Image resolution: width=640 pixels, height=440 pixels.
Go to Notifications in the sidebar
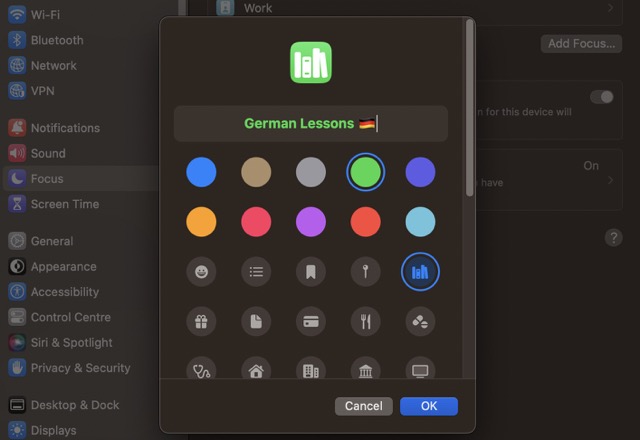pyautogui.click(x=65, y=128)
